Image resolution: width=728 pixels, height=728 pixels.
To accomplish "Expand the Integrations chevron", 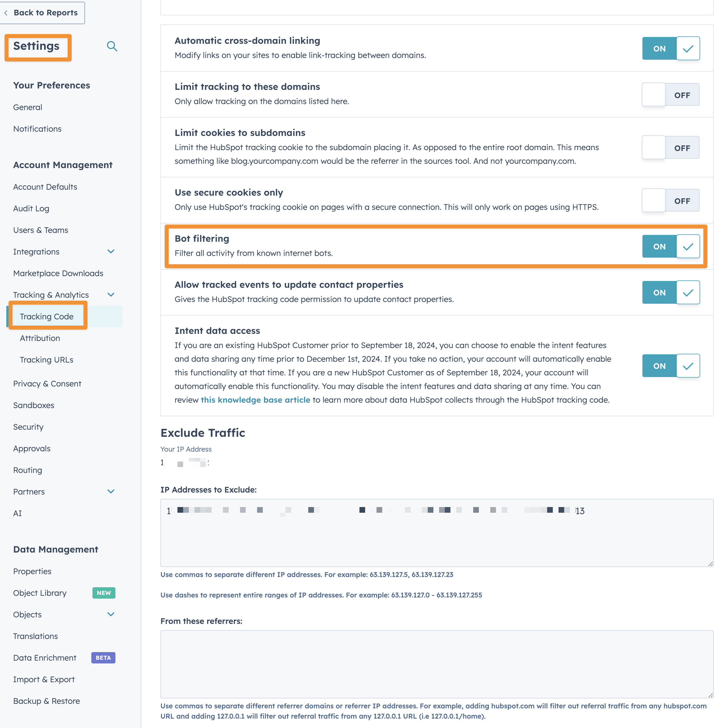I will (x=111, y=251).
